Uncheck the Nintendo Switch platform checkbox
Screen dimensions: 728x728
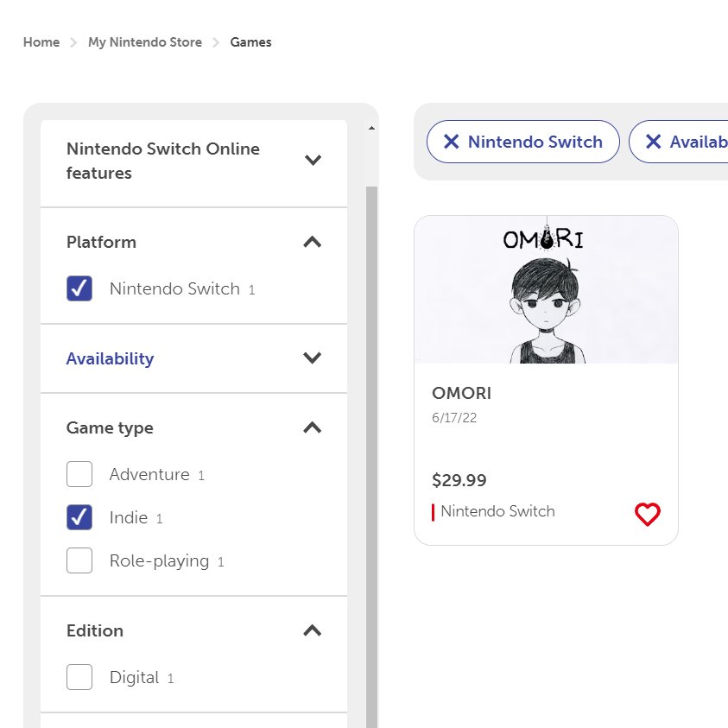[79, 288]
